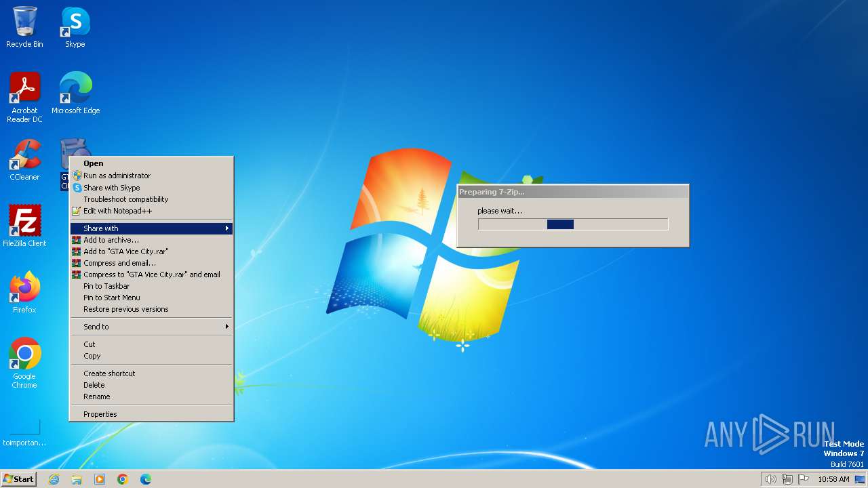Click the volume speaker tray icon
The width and height of the screenshot is (868, 488).
tap(770, 479)
